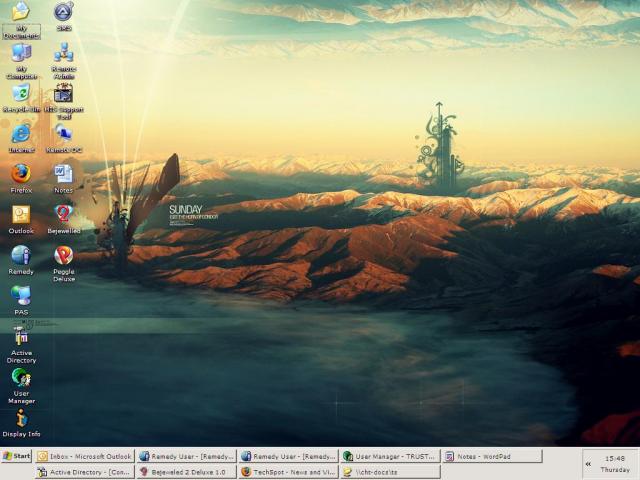Switch to TechSpot Firefox window in taskbar

[x=289, y=472]
